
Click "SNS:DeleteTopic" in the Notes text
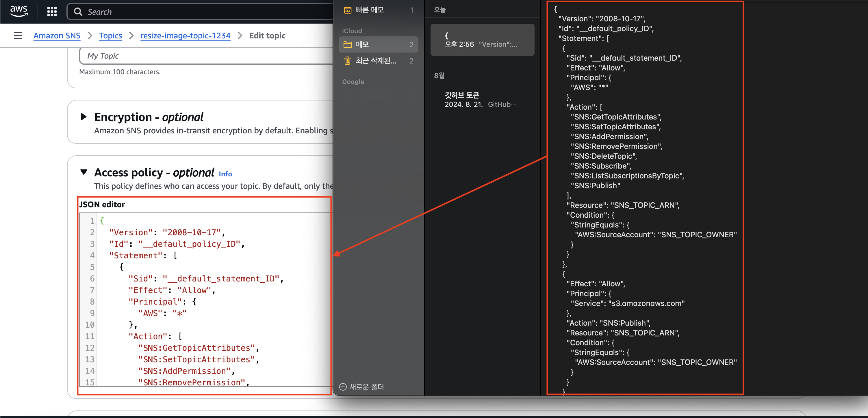[x=604, y=156]
